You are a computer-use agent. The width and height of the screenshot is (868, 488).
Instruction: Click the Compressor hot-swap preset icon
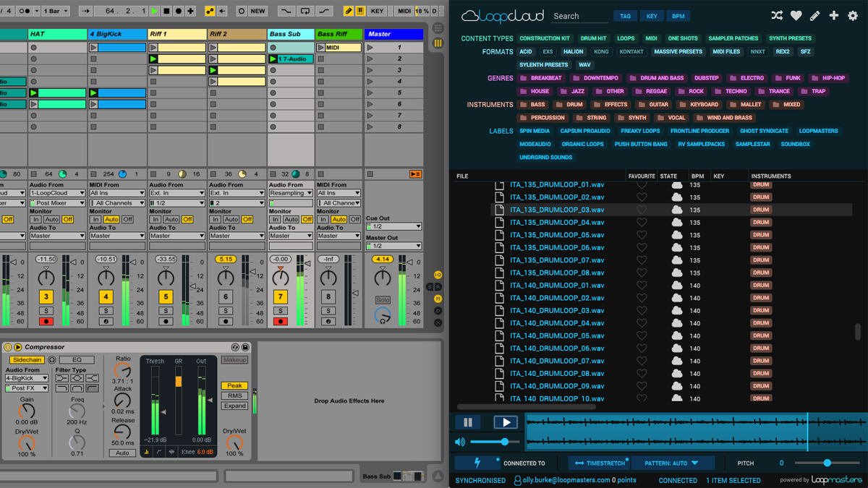coord(235,347)
